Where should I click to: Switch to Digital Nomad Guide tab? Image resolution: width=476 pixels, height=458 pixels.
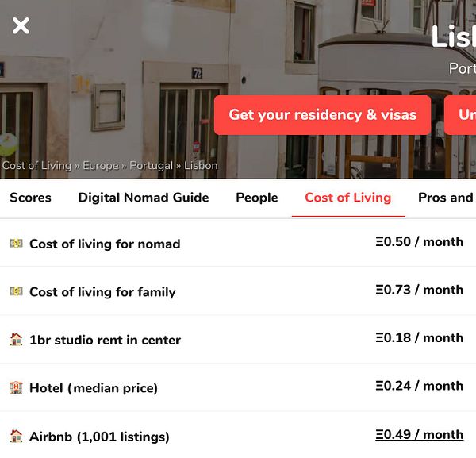(x=144, y=198)
